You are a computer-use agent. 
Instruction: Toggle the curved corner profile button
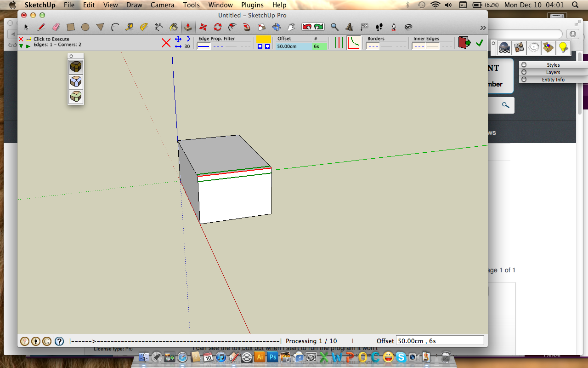(x=353, y=43)
